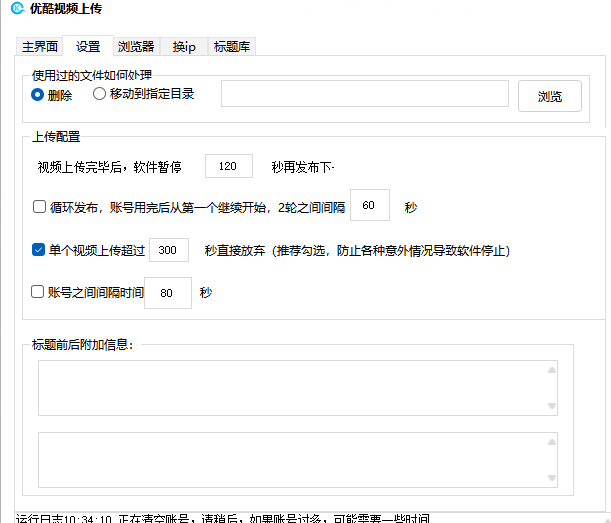Image resolution: width=611 pixels, height=523 pixels.
Task: Click the 上传配置 group label
Action: pyautogui.click(x=56, y=137)
